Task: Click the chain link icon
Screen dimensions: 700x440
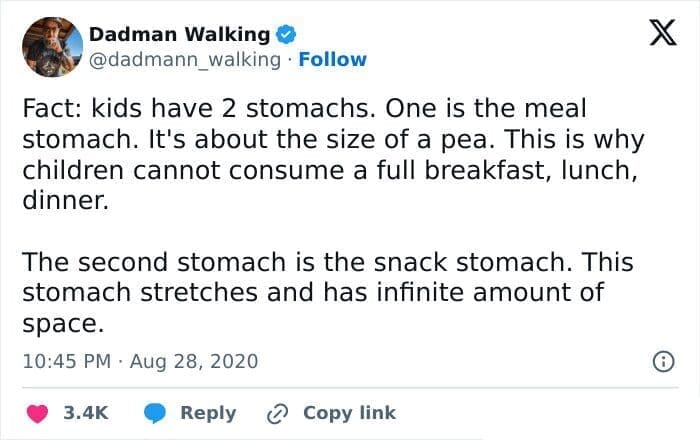Action: click(x=278, y=412)
